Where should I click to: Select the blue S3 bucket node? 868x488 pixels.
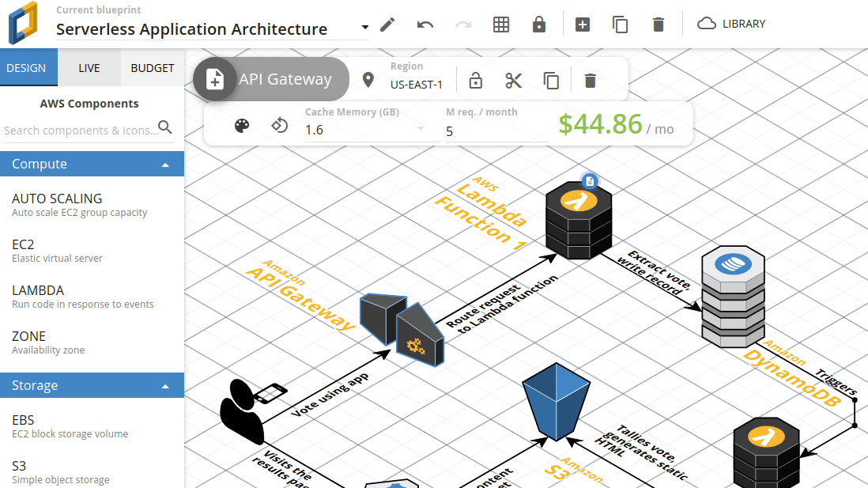556,402
